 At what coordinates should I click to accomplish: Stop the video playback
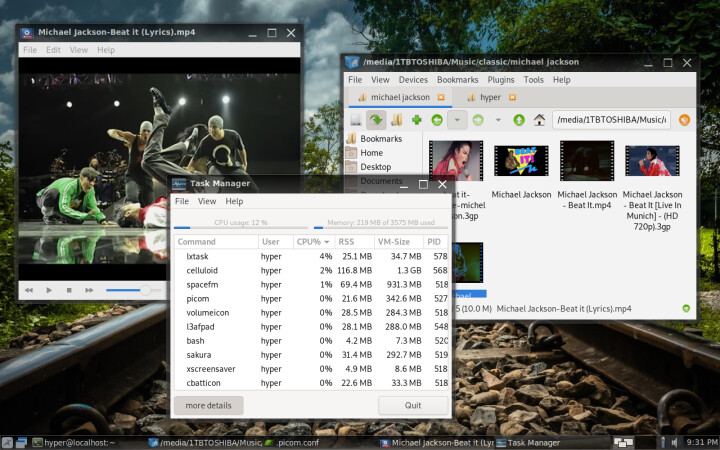69,290
